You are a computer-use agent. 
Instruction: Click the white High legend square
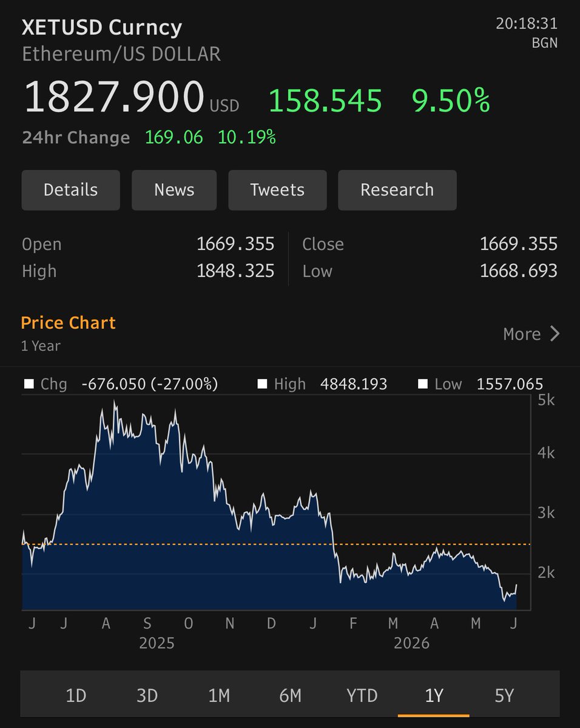(x=262, y=384)
